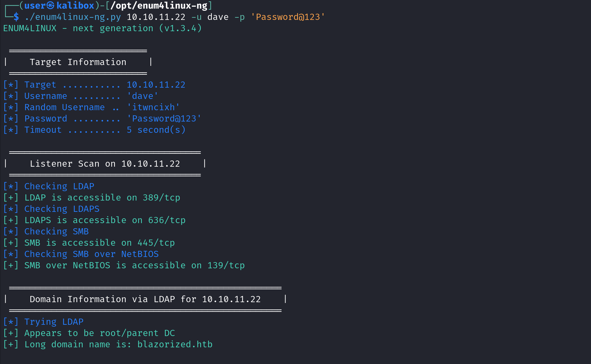Click the Username 'dave' value
The image size is (591, 364).
pyautogui.click(x=142, y=96)
